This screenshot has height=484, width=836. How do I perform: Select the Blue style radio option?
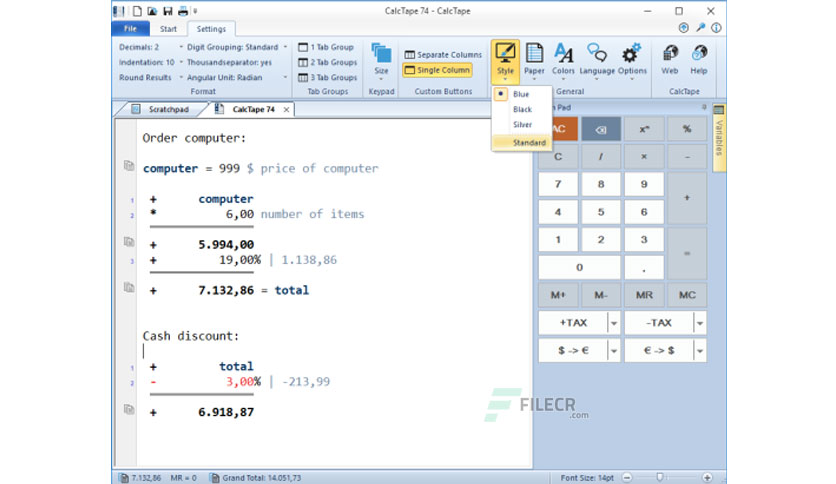tap(521, 94)
